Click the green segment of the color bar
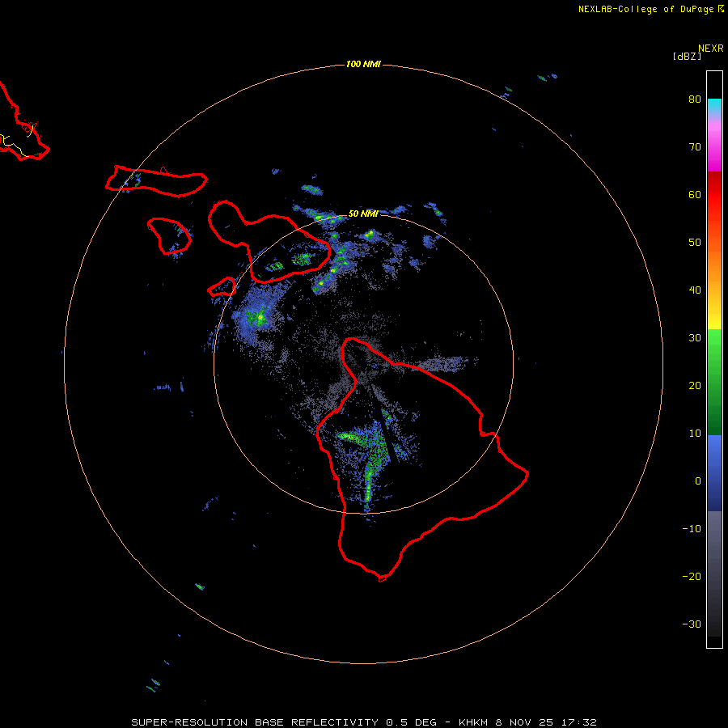This screenshot has width=728, height=728. coord(714,382)
